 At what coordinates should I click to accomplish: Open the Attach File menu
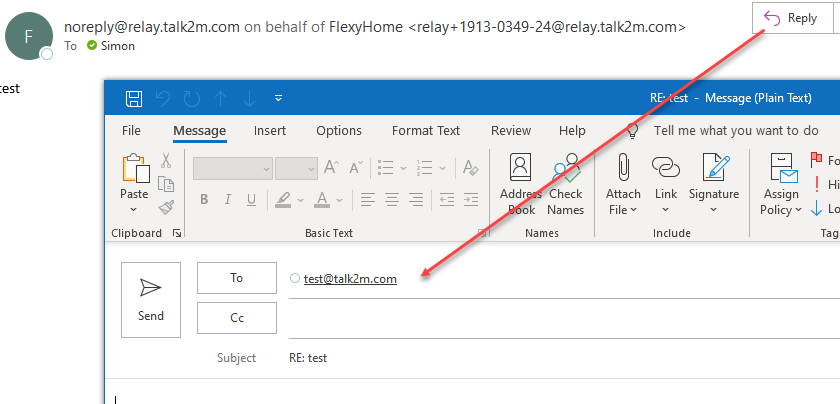tap(623, 184)
